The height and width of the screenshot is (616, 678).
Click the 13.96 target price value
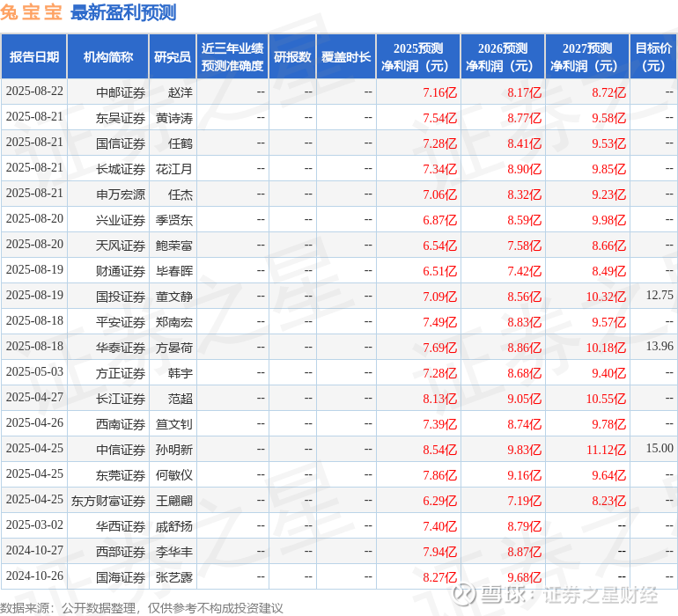point(660,346)
